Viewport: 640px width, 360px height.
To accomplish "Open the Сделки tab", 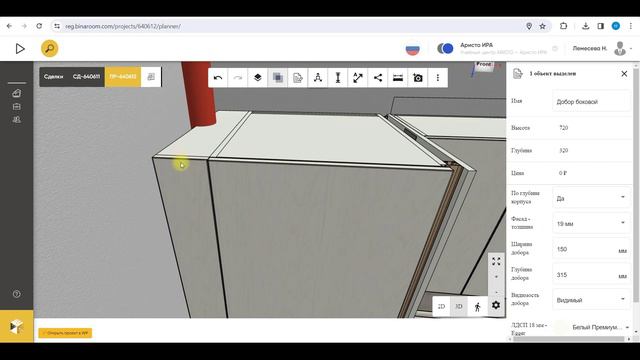I will pyautogui.click(x=53, y=77).
